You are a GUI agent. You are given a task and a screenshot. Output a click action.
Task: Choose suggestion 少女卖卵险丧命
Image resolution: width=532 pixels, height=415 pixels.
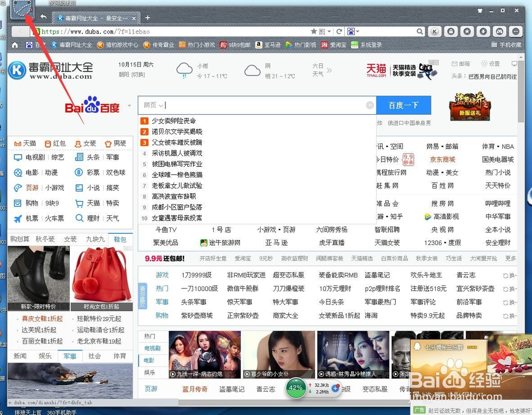pos(173,121)
